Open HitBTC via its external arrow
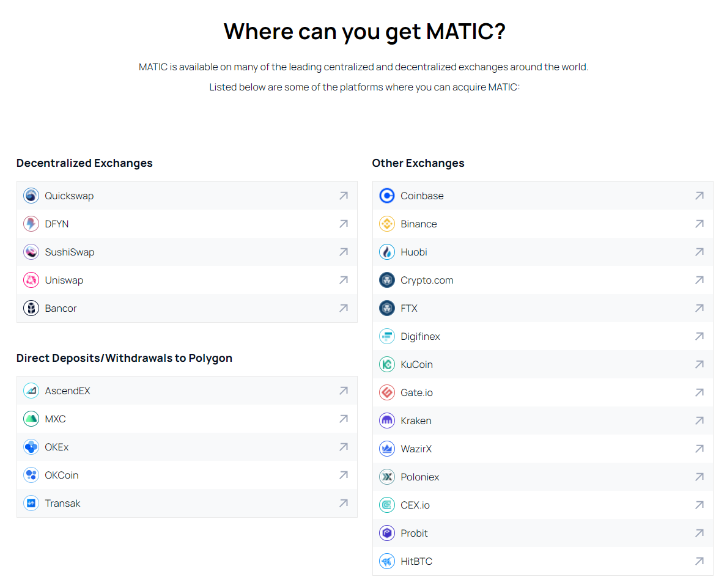The image size is (727, 588). coord(699,562)
